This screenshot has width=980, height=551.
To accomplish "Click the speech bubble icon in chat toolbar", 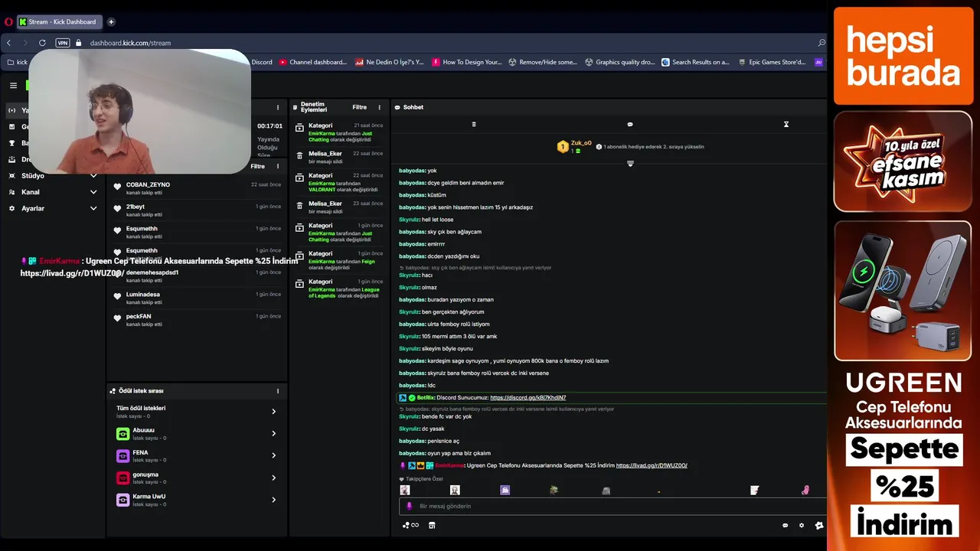I will point(630,124).
